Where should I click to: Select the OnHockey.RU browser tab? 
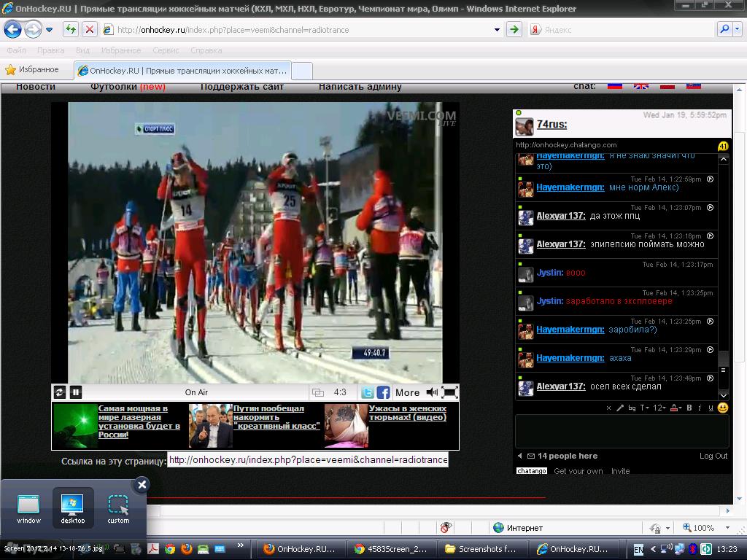182,71
